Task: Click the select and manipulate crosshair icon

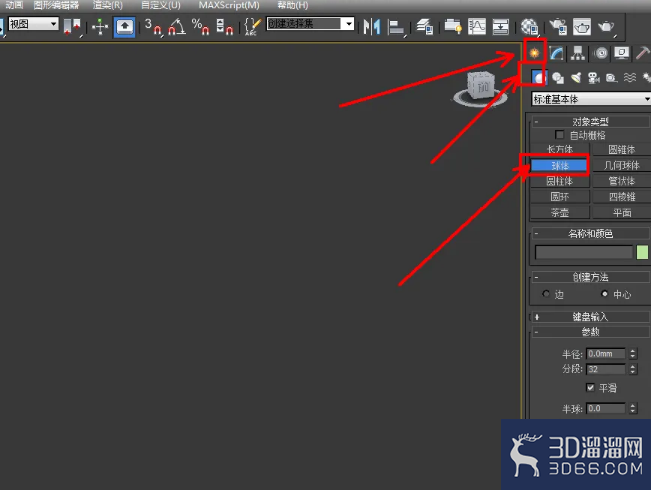Action: (100, 27)
